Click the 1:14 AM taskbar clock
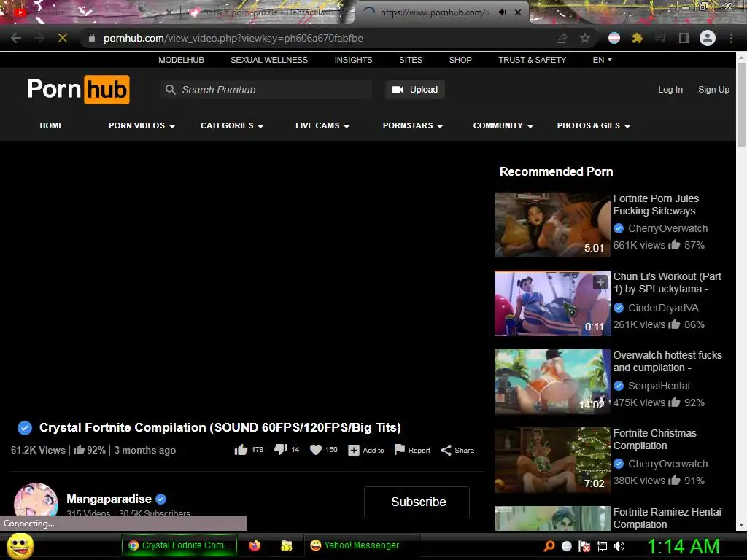 point(683,546)
